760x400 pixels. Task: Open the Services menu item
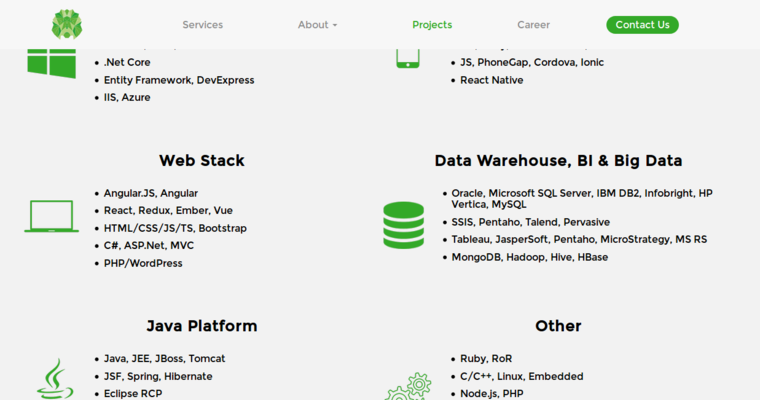point(202,25)
